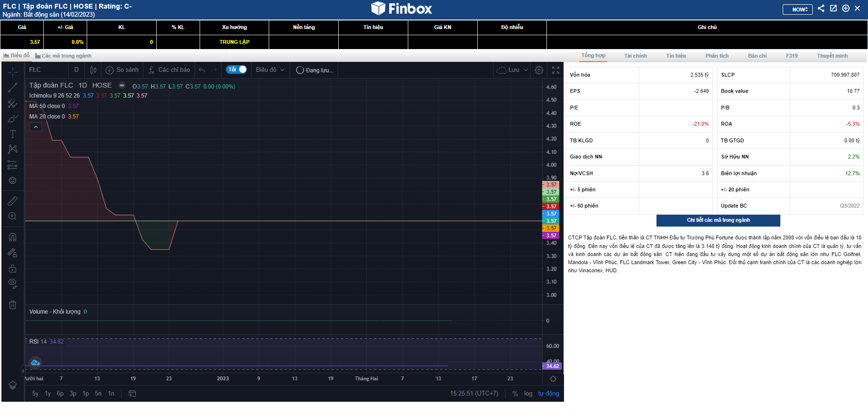
Task: Enter fullscreen chart mode
Action: [x=555, y=70]
